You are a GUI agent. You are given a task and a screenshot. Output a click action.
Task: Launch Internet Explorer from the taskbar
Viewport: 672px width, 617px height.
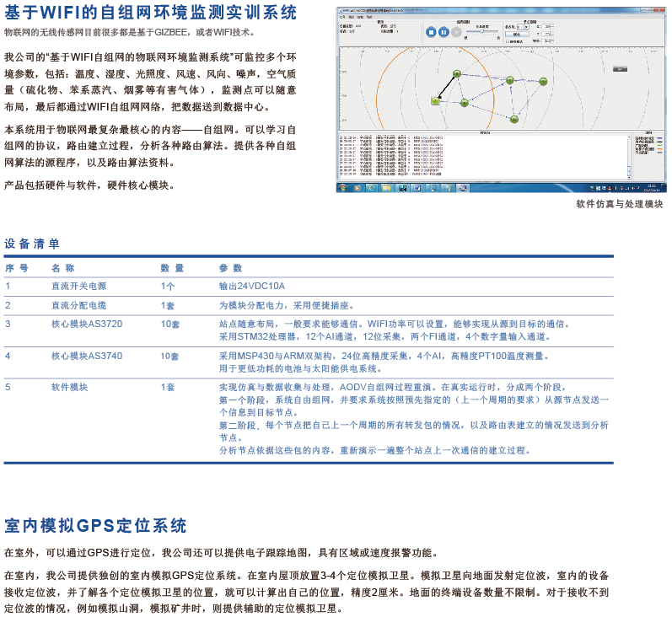(x=372, y=188)
